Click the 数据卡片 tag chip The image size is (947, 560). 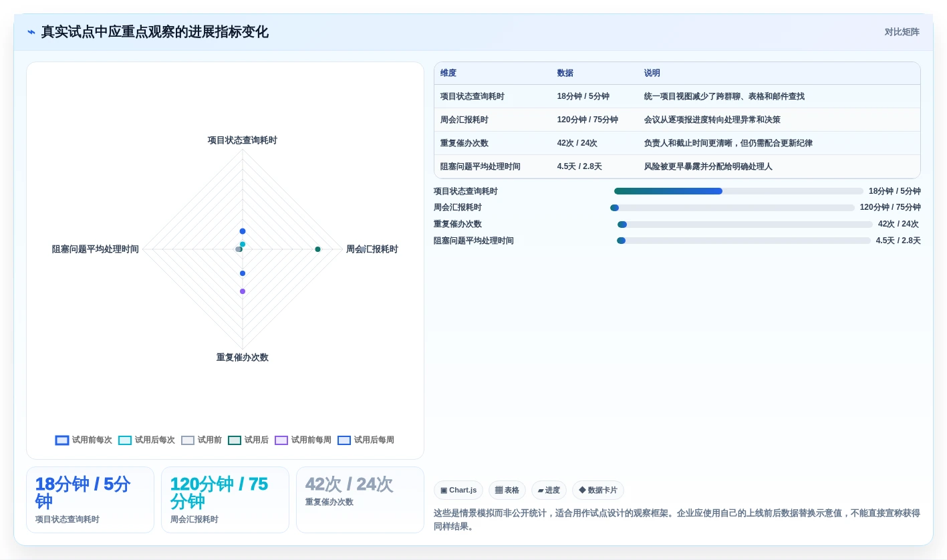pos(598,491)
